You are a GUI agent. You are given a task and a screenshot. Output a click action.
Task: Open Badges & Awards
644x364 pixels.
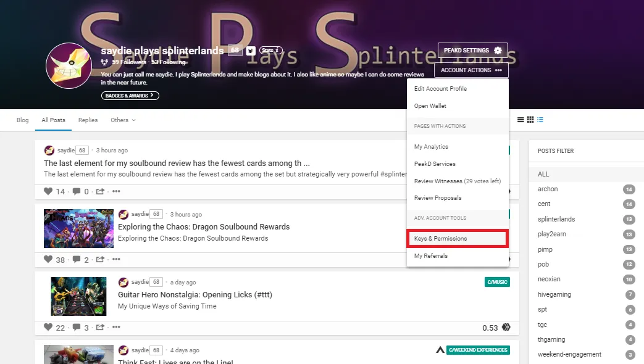(x=130, y=96)
